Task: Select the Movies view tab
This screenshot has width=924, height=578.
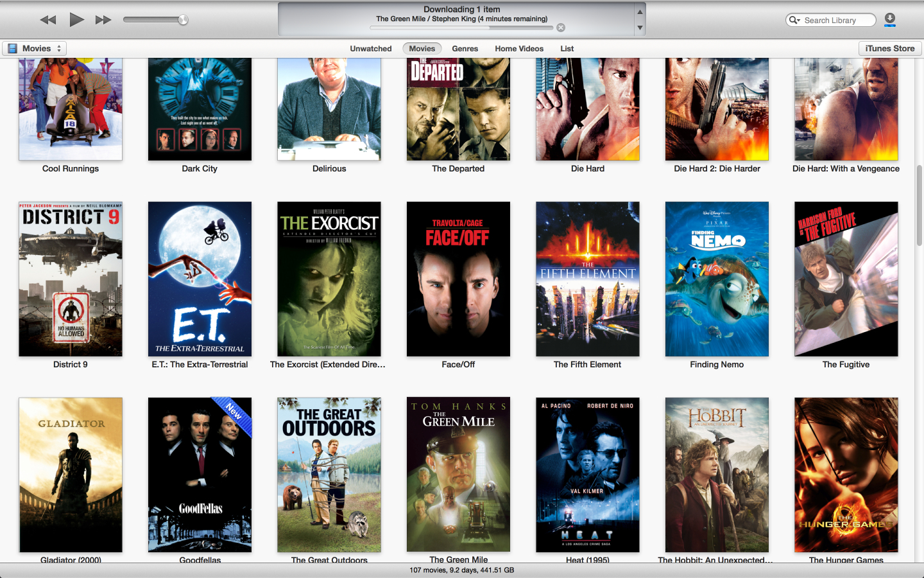Action: point(422,49)
